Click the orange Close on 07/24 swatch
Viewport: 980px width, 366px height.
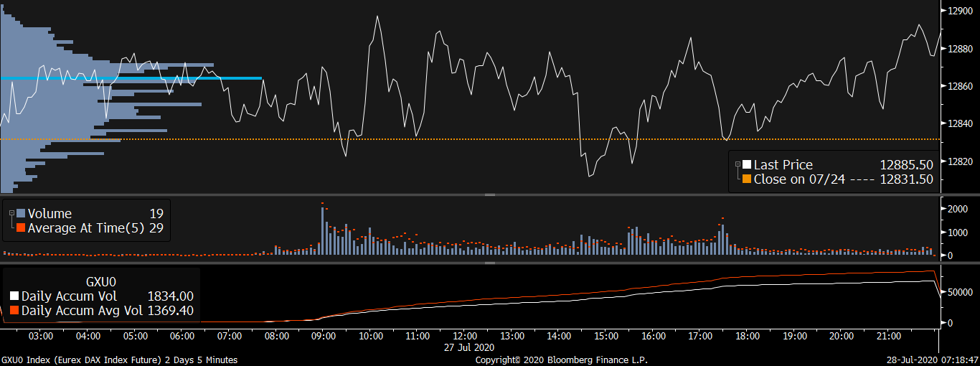746,179
